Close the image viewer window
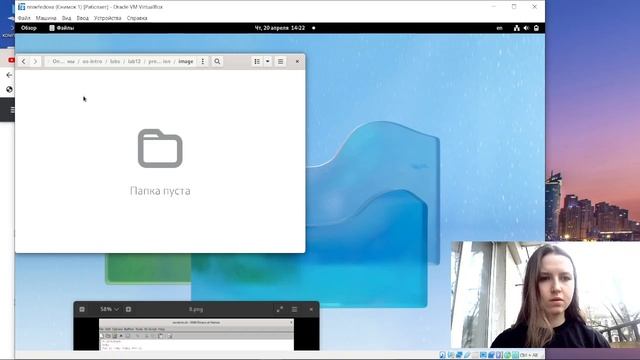 (x=311, y=309)
